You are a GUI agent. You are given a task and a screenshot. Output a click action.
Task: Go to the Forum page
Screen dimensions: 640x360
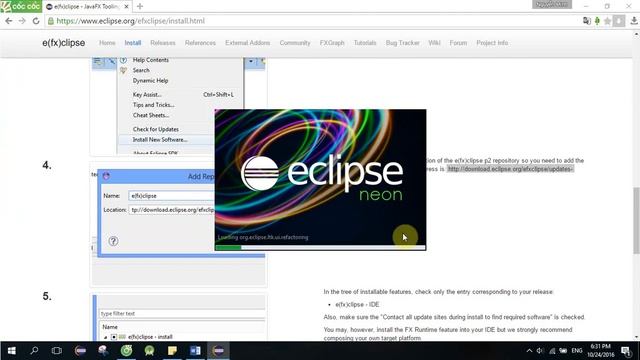(x=458, y=43)
